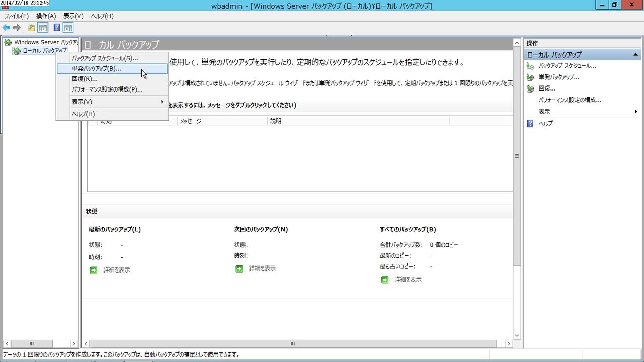Click the tree pane horizontal scrollbar thumb

[x=31, y=344]
